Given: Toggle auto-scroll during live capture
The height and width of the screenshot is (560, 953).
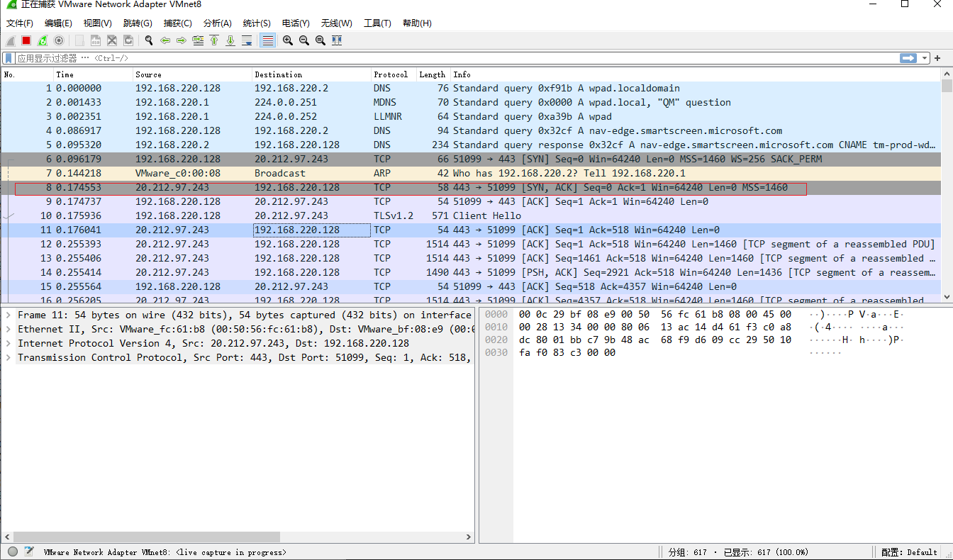Looking at the screenshot, I should coord(247,40).
